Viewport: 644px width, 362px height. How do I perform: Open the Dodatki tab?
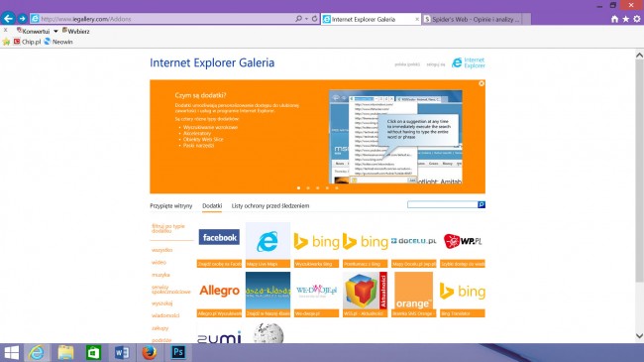(x=212, y=205)
